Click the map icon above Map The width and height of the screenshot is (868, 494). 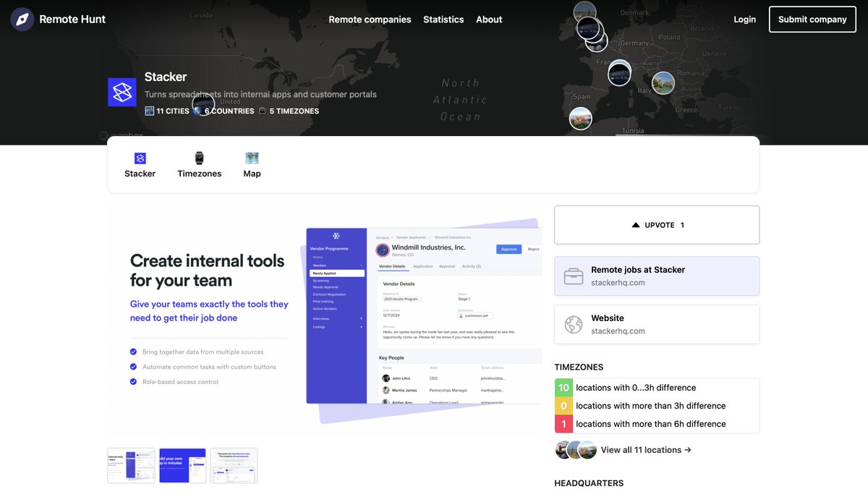click(252, 158)
